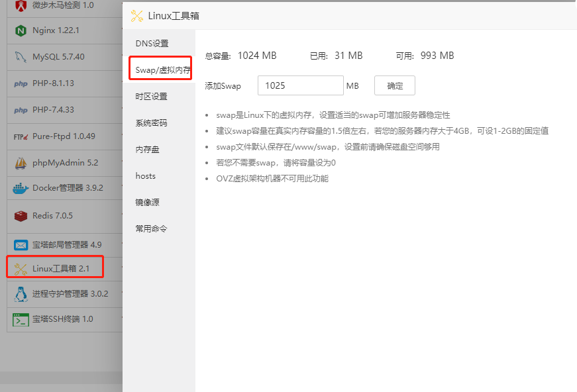Viewport: 577px width, 392px height.
Task: Switch to the 时区设置 tab
Action: [x=159, y=97]
